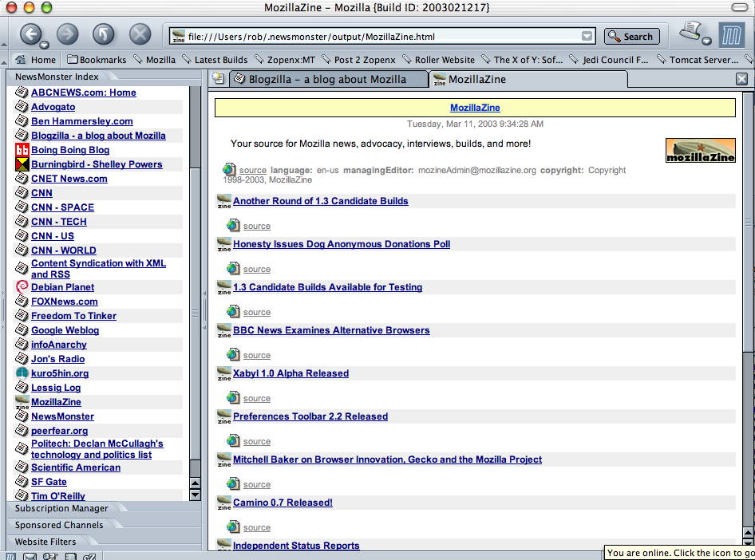
Task: Open Composer from the status bar icon
Action: coord(50,556)
